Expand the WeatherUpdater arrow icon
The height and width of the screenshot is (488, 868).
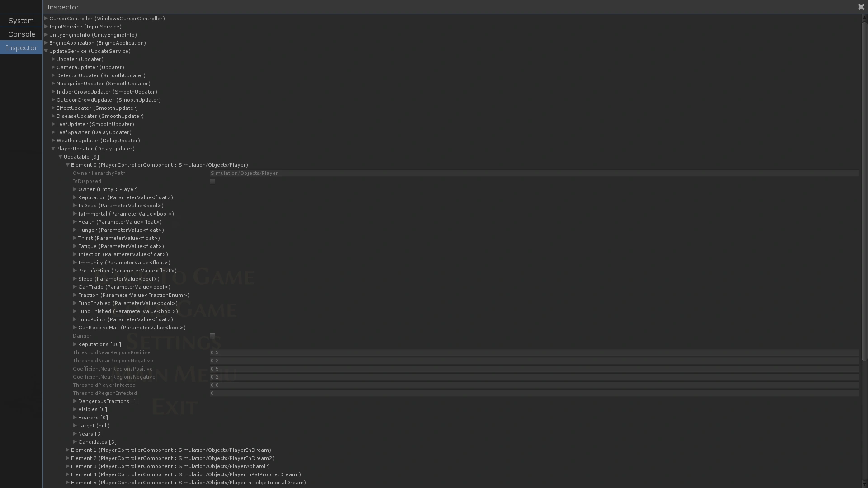(x=53, y=141)
